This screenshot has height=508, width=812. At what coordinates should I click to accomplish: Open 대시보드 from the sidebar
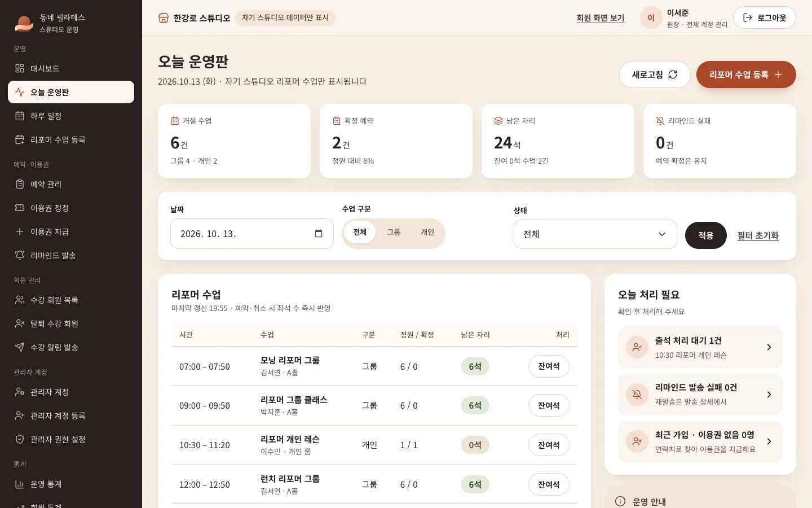71,68
